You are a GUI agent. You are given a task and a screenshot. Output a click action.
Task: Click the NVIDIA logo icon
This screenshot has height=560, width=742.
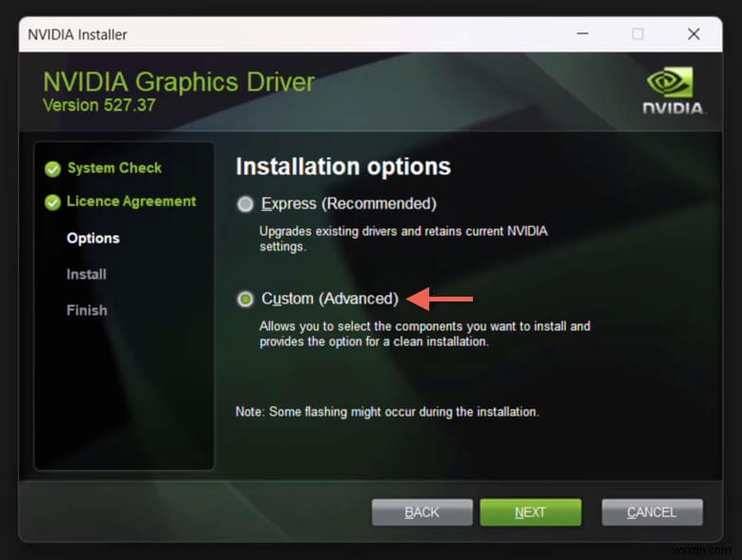coord(672,90)
